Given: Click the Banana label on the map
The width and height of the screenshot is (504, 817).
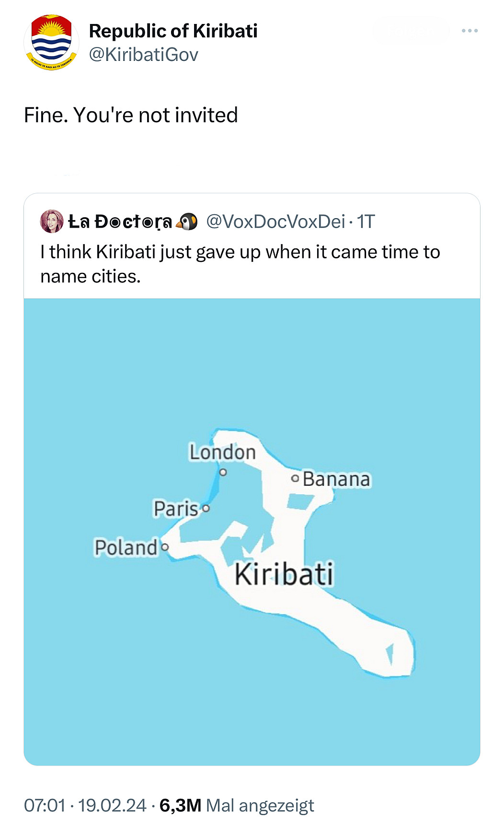Looking at the screenshot, I should pyautogui.click(x=336, y=479).
